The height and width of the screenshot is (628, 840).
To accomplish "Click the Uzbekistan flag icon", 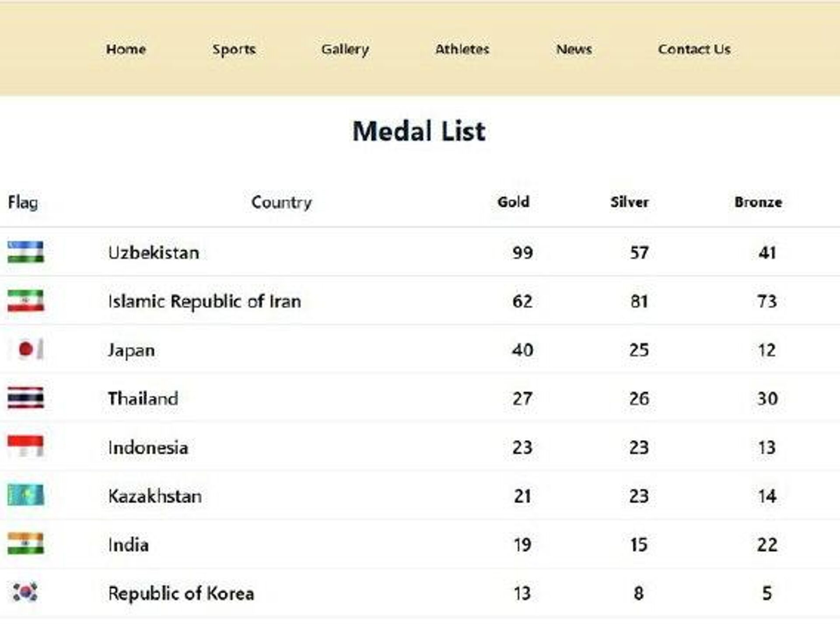I will (26, 252).
